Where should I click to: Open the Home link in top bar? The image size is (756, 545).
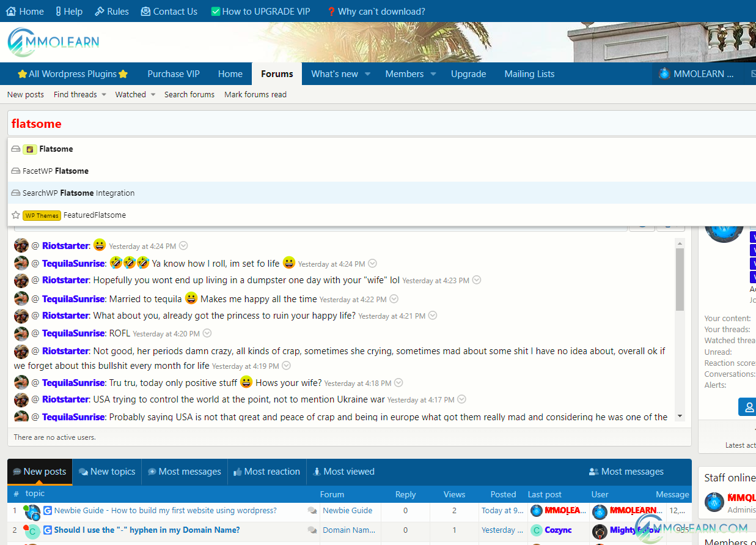click(25, 11)
